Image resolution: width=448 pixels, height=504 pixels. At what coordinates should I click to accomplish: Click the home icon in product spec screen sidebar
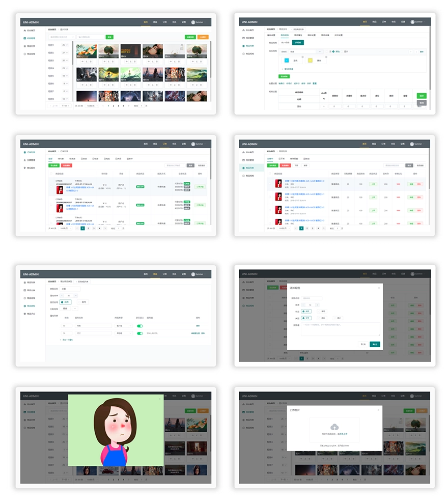click(243, 30)
